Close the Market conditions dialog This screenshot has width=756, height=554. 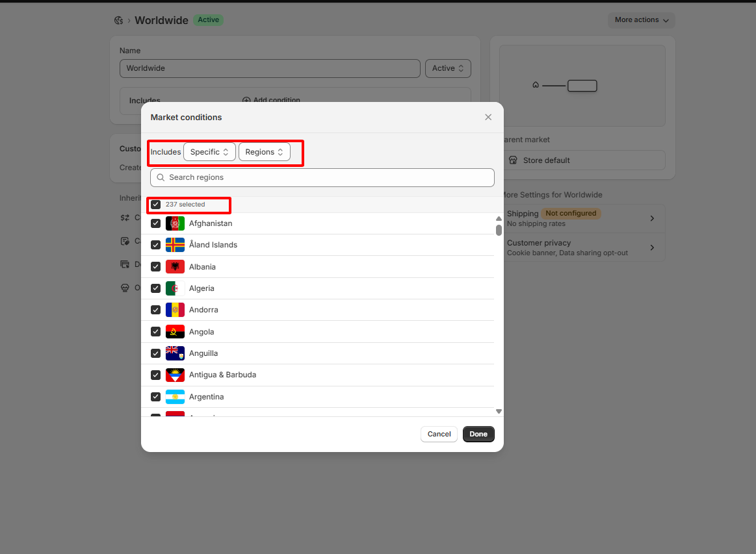[488, 118]
